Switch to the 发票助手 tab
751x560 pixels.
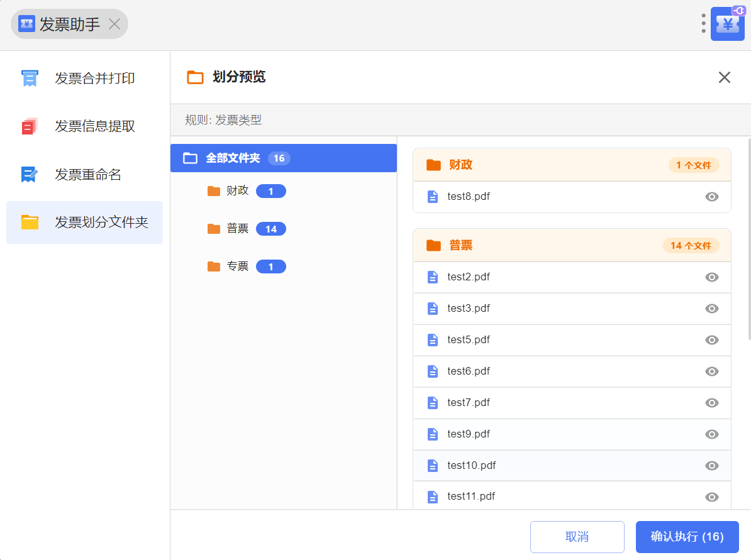point(69,25)
